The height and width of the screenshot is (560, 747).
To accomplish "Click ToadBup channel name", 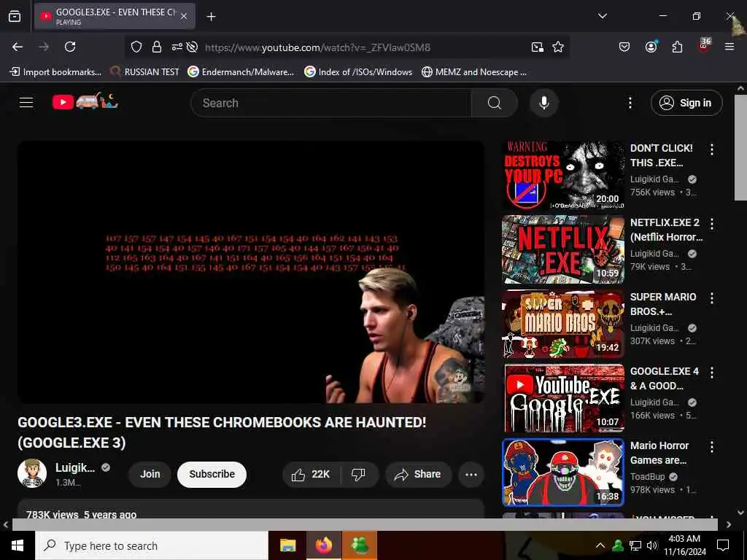I will click(x=648, y=477).
